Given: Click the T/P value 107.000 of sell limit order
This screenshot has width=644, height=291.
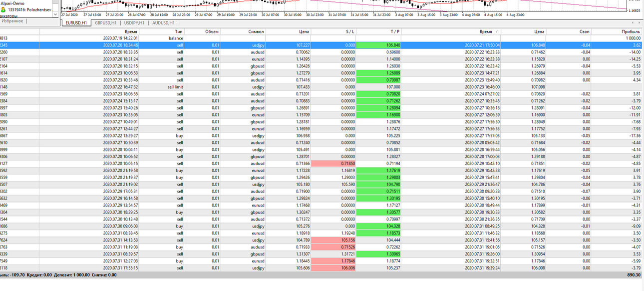Looking at the screenshot, I should [x=393, y=86].
